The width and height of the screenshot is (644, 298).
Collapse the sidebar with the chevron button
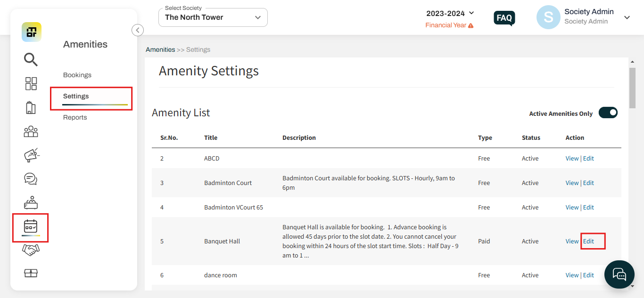pyautogui.click(x=137, y=30)
